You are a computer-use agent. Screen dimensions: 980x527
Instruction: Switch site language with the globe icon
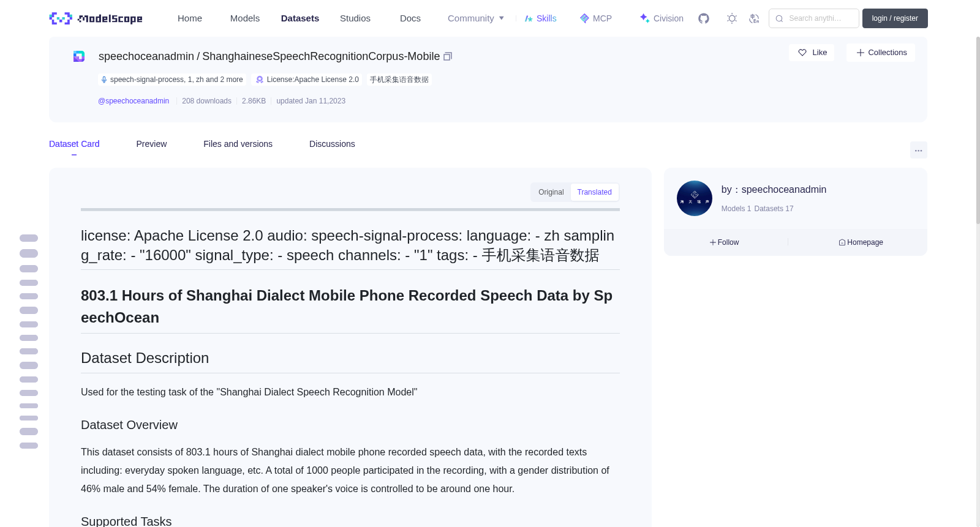tap(754, 18)
